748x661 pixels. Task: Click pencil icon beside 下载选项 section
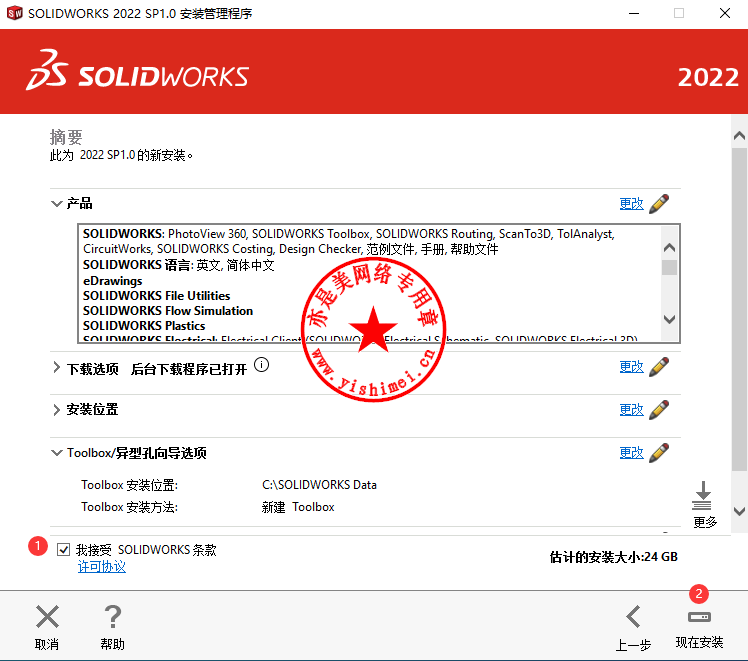(659, 367)
